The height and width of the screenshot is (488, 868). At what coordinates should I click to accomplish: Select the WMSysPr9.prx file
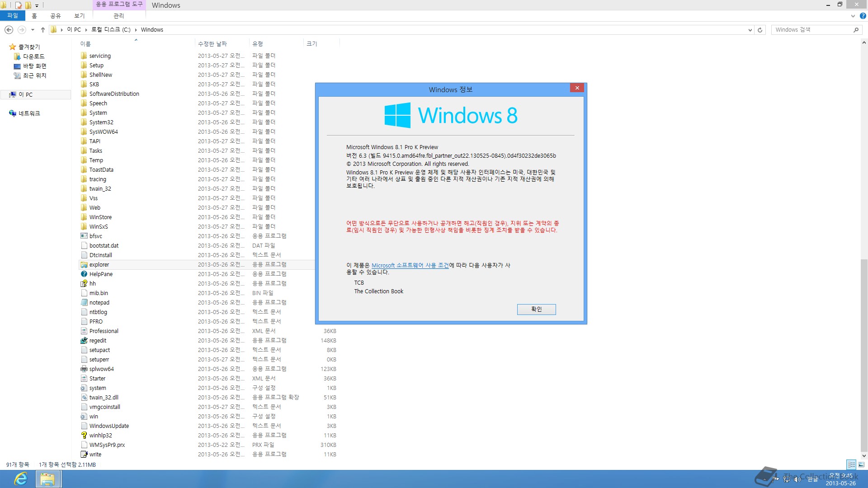(x=107, y=445)
